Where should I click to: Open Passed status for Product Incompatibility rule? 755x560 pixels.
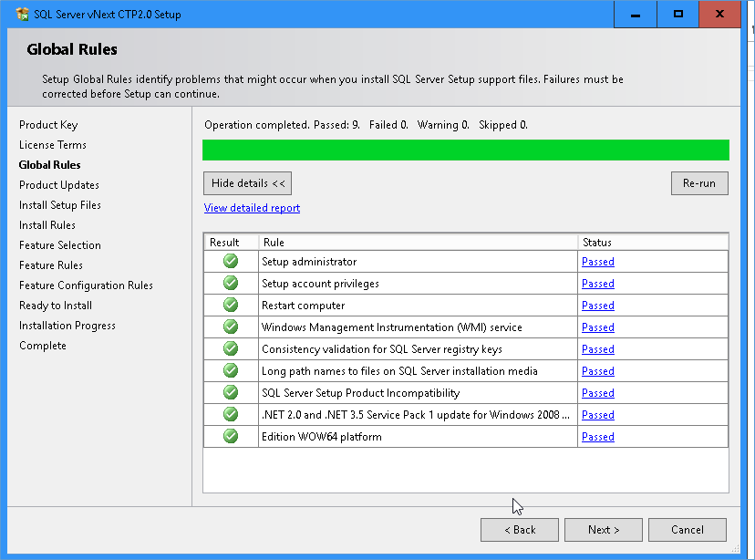click(x=598, y=393)
